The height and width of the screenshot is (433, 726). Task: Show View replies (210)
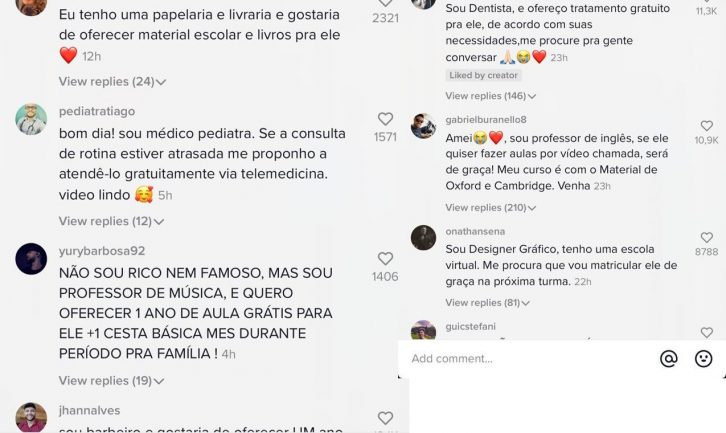click(490, 207)
